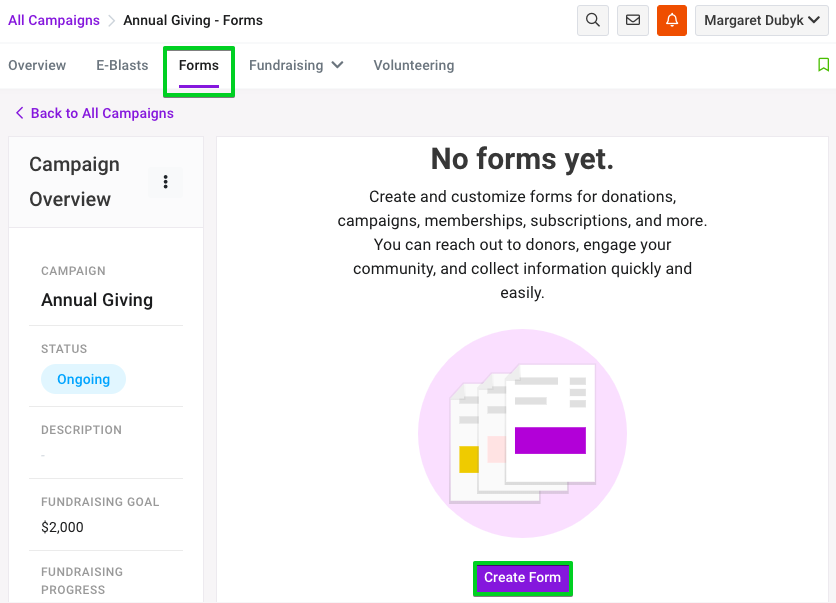Screen dimensions: 836x603
Task: Click the forms illustration graphic
Action: [x=522, y=433]
